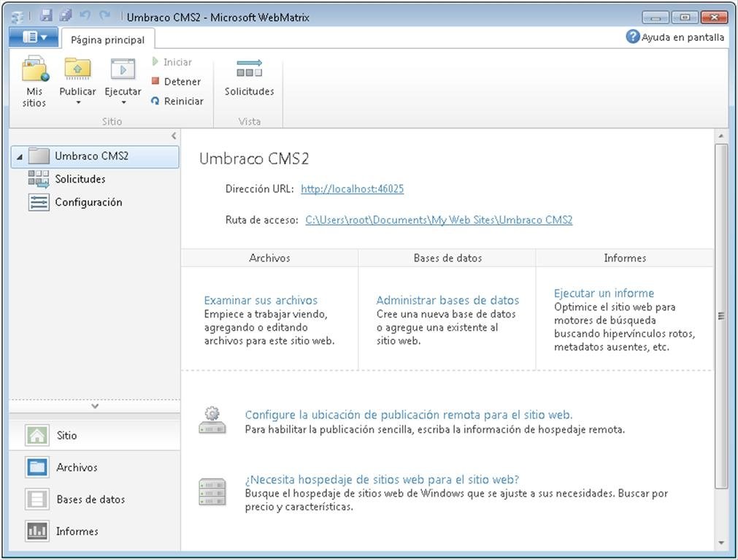
Task: Switch to the Bases de datos workspace
Action: 95,499
